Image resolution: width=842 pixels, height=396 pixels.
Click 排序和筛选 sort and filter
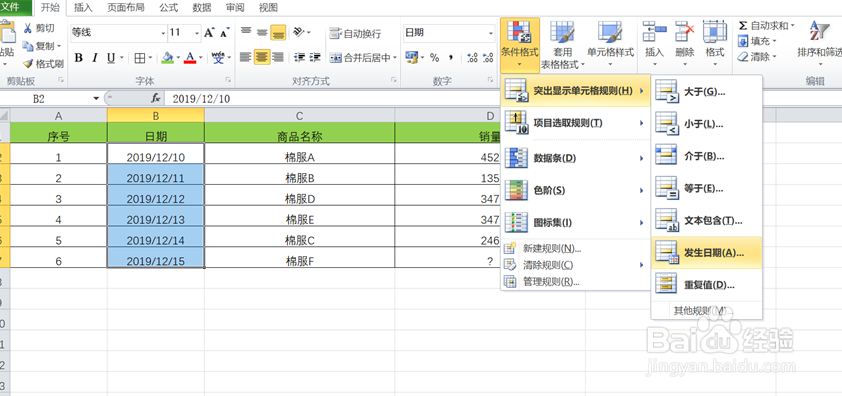click(820, 45)
